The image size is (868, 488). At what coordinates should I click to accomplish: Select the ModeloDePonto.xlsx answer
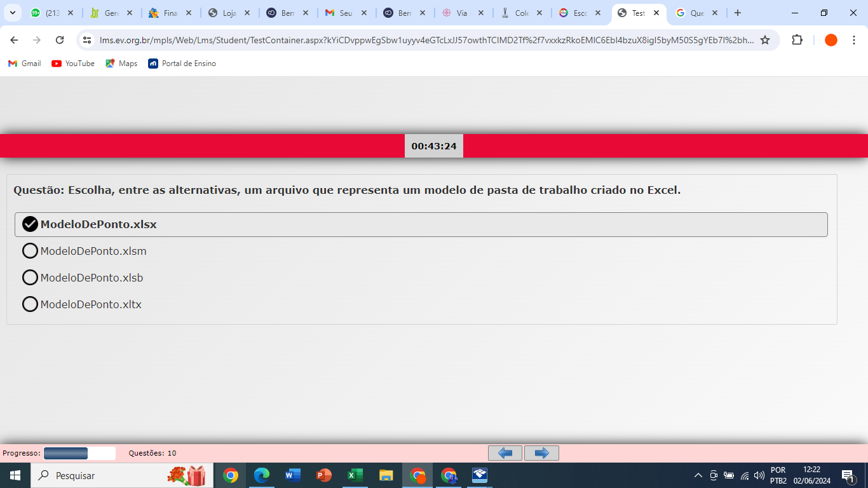30,224
